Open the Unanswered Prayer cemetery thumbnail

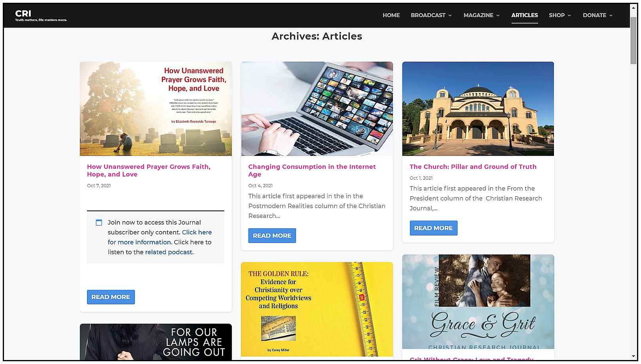pyautogui.click(x=156, y=109)
